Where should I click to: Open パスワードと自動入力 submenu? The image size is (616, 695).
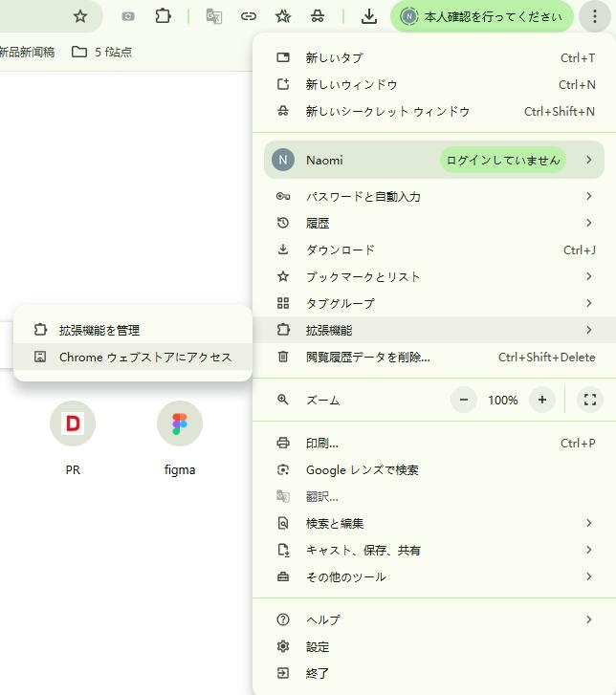coord(434,196)
